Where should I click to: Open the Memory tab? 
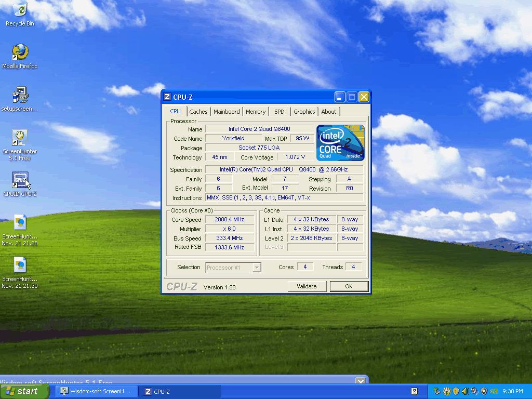[x=256, y=112]
